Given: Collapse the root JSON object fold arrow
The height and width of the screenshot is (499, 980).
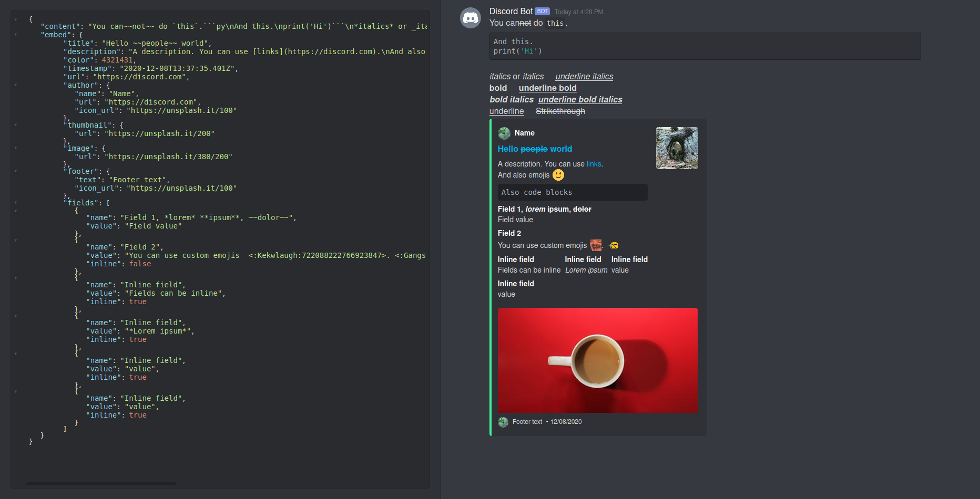Looking at the screenshot, I should pos(16,19).
